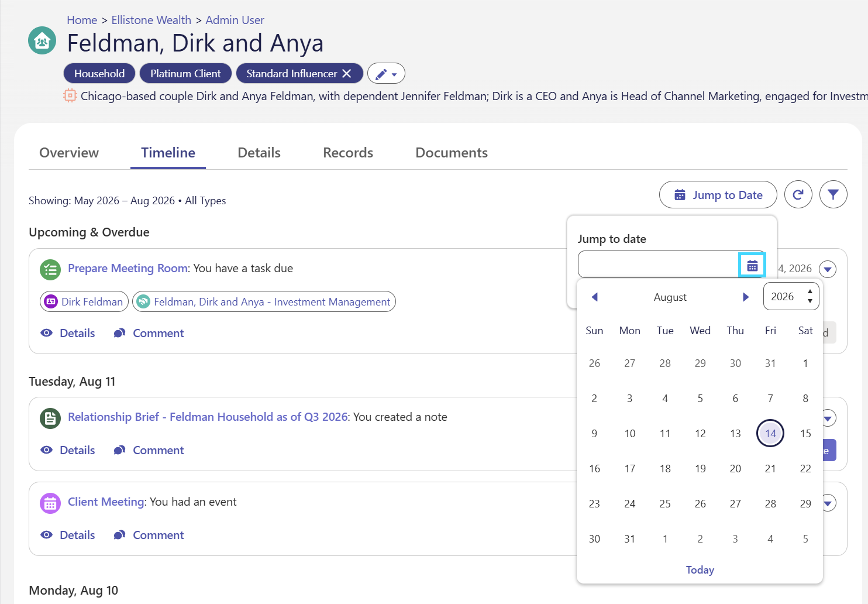This screenshot has width=868, height=604.
Task: Click the Prepare Meeting Room task icon
Action: tap(50, 270)
